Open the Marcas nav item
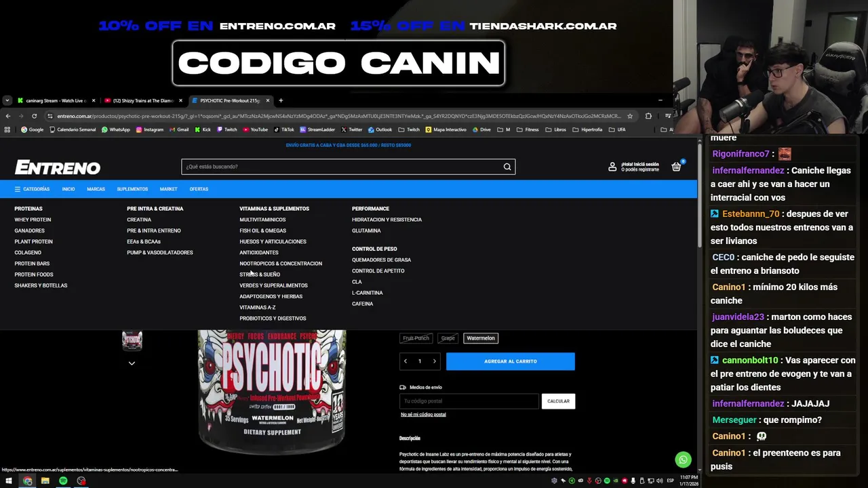This screenshot has height=488, width=868. [x=96, y=189]
